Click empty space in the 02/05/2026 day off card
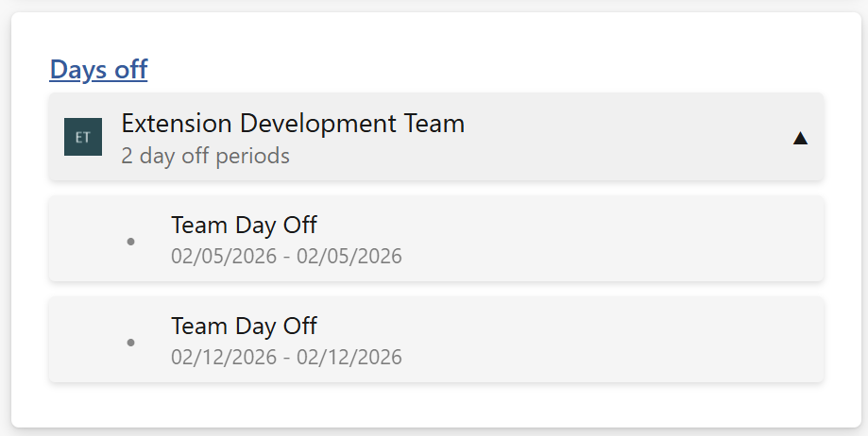Screen dimensions: 868x436 coord(614,239)
